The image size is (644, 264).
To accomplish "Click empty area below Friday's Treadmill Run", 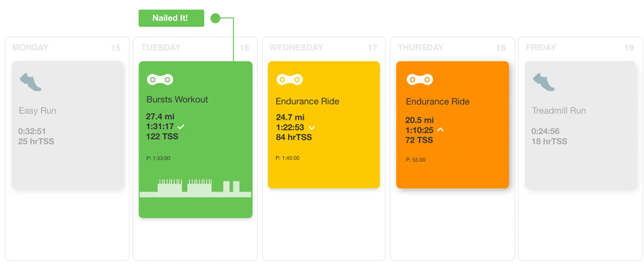I will 580,224.
